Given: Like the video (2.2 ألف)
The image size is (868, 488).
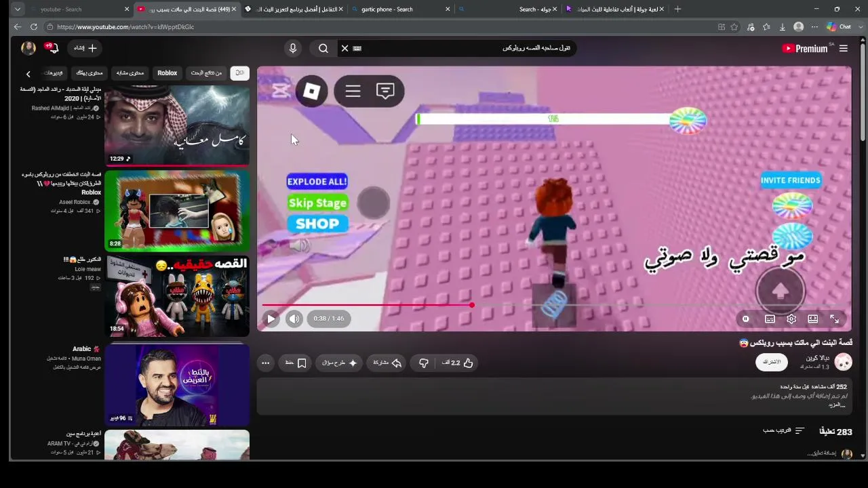Looking at the screenshot, I should pos(458,363).
